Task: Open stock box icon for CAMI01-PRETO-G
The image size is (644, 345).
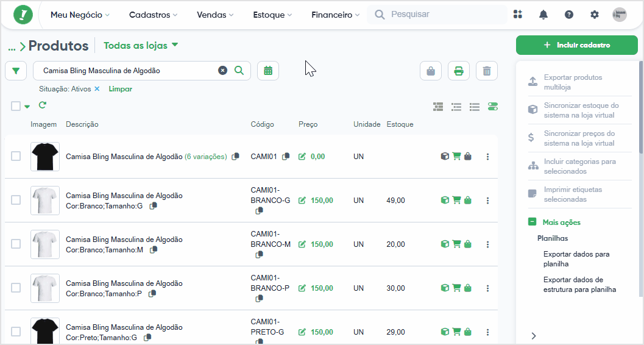Action: [x=444, y=332]
